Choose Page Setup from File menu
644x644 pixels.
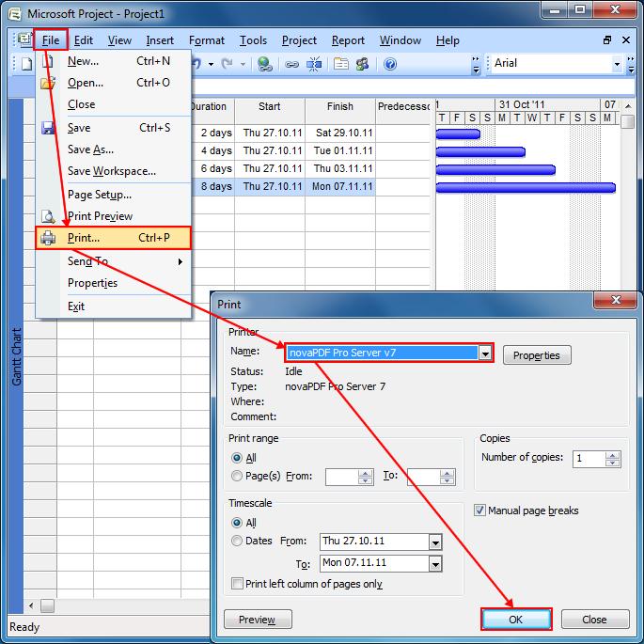99,195
